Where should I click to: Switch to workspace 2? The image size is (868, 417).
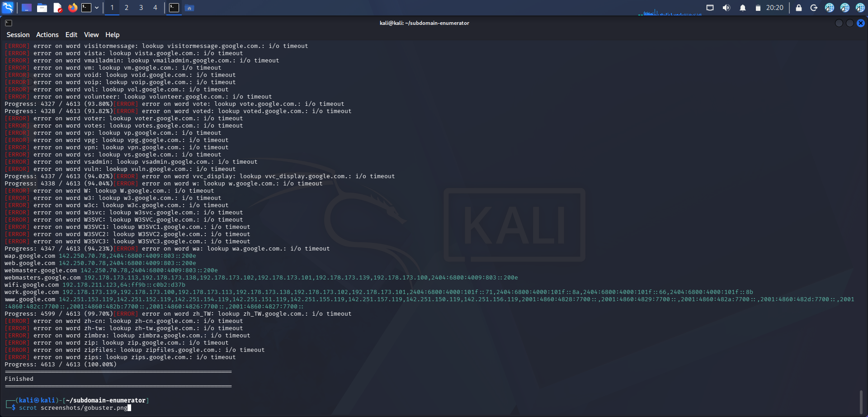127,8
